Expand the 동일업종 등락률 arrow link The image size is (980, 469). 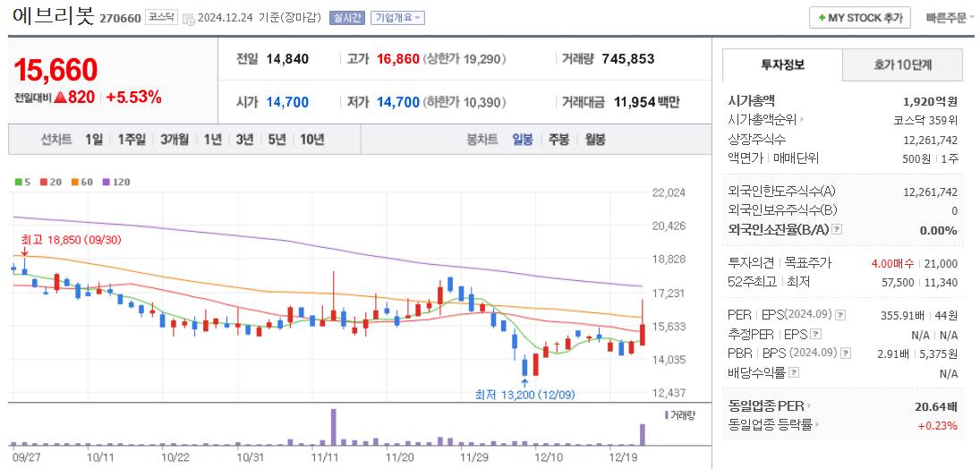point(817,425)
